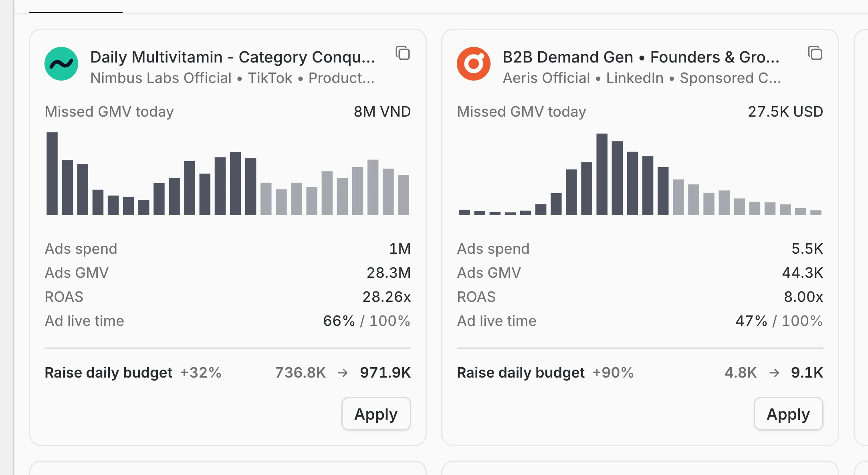The width and height of the screenshot is (868, 475).
Task: Select the underlined active tab at the top
Action: click(x=76, y=6)
